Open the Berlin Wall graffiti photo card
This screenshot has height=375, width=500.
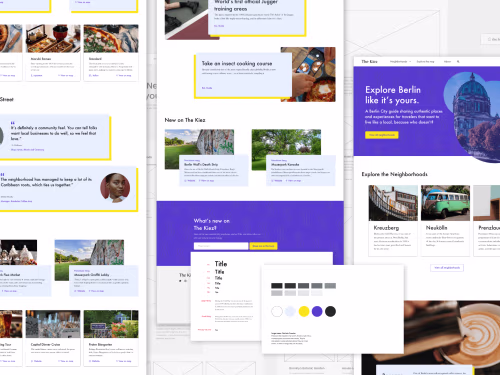pyautogui.click(x=199, y=149)
